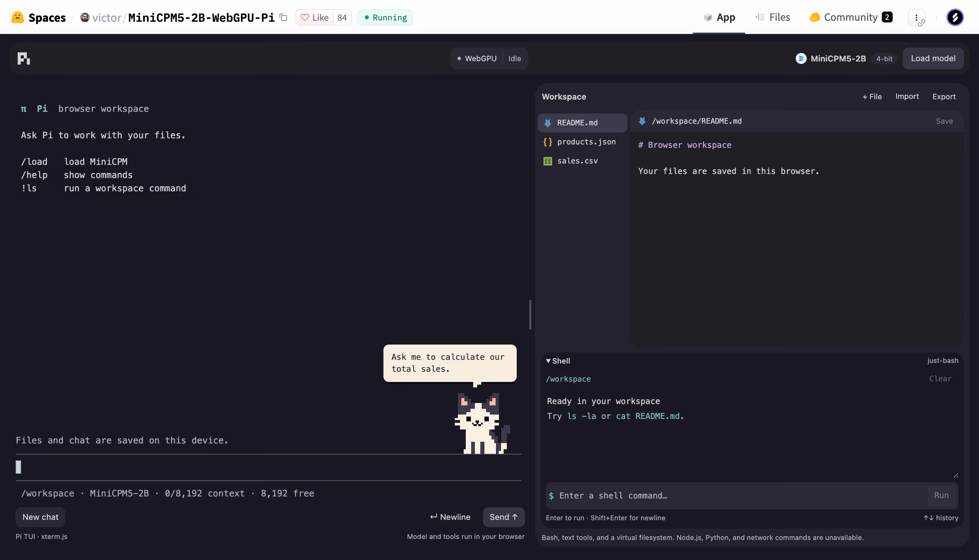979x560 pixels.
Task: Click the Load model button
Action: pyautogui.click(x=933, y=58)
